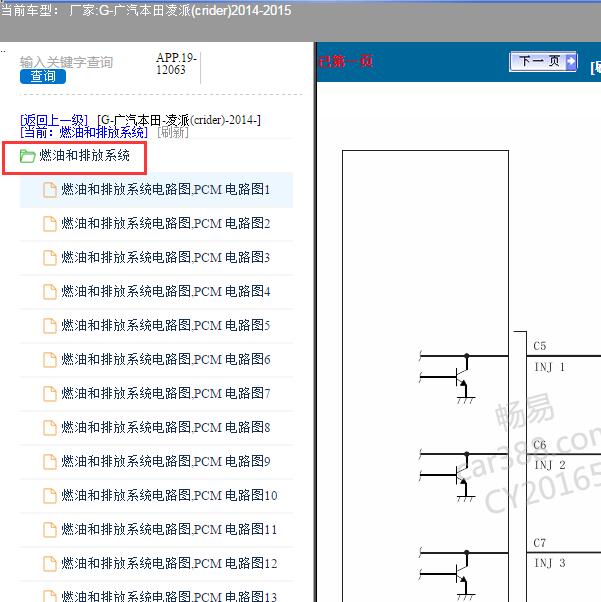The width and height of the screenshot is (601, 602).
Task: Click the C7 pin label in diagram
Action: coord(540,543)
